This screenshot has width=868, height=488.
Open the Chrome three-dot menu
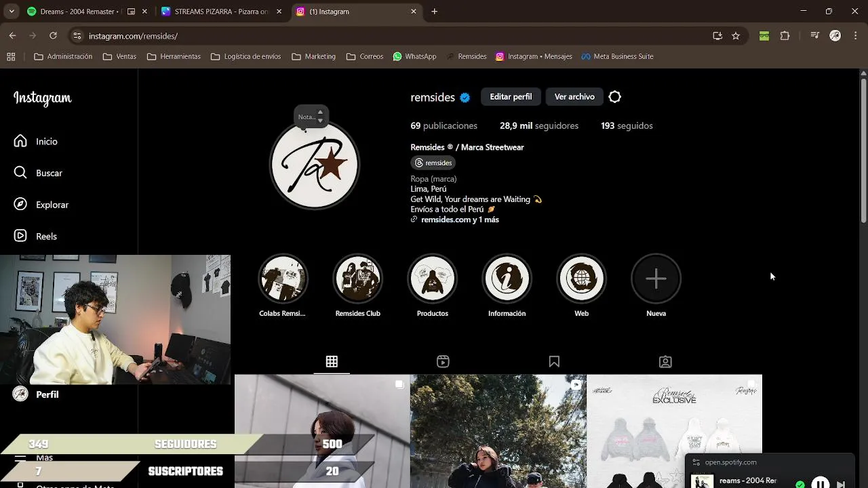[855, 36]
